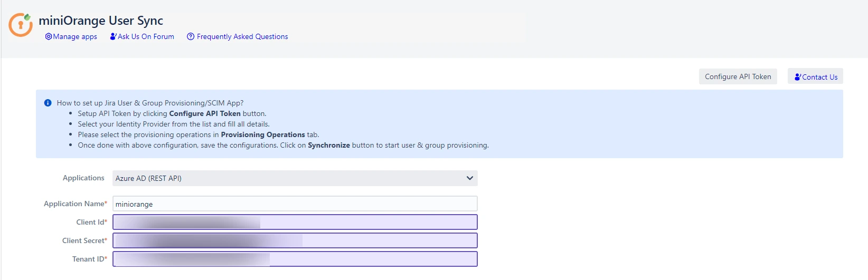
Task: Click the Configure API Token button
Action: (x=738, y=76)
